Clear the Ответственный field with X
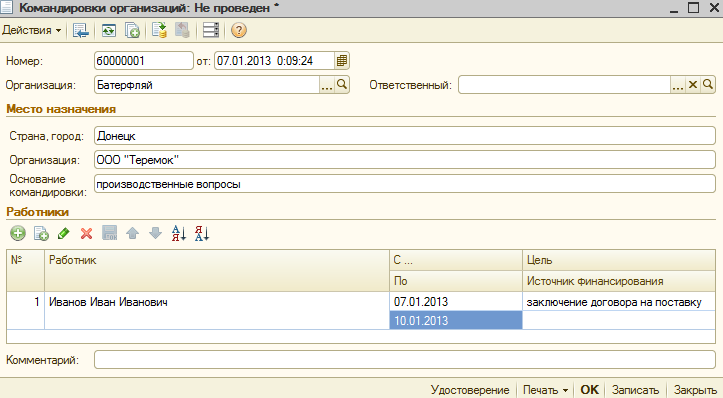The image size is (723, 398). 693,85
